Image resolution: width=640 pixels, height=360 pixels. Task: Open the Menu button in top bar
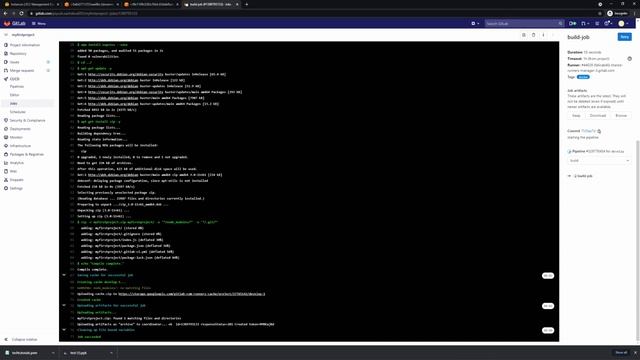click(39, 24)
